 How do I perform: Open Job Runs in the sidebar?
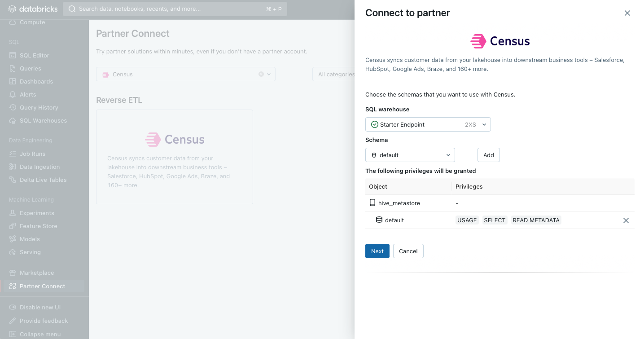(x=32, y=154)
